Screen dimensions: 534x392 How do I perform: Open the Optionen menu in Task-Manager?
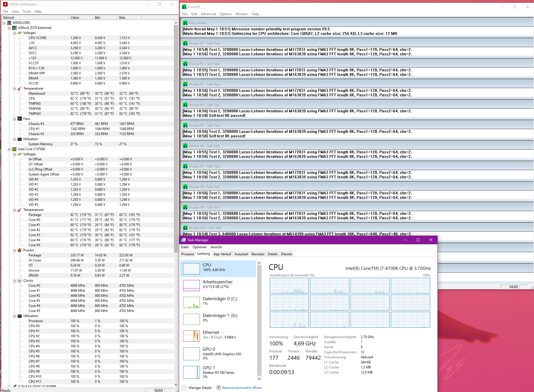coord(200,247)
